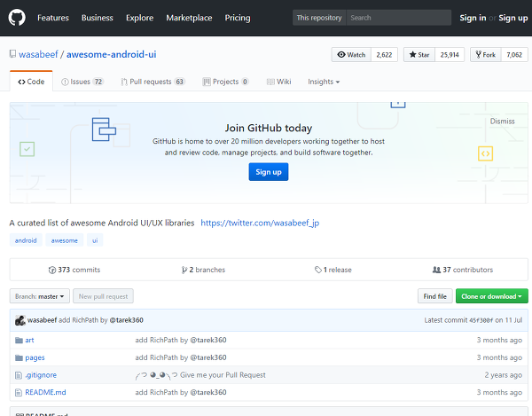The width and height of the screenshot is (532, 416).
Task: Open the latest commit hash 45f300f
Action: point(481,321)
